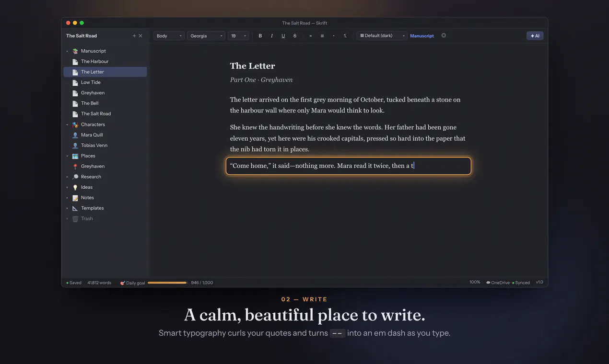This screenshot has height=364, width=609.
Task: Click the OneDrive cloud icon in status bar
Action: 488,283
